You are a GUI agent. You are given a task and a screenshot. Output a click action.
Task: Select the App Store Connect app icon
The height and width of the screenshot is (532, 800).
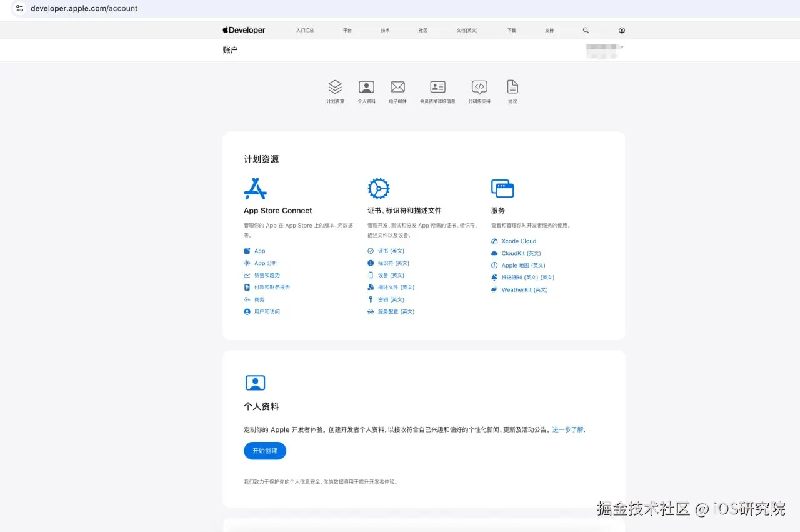point(256,188)
